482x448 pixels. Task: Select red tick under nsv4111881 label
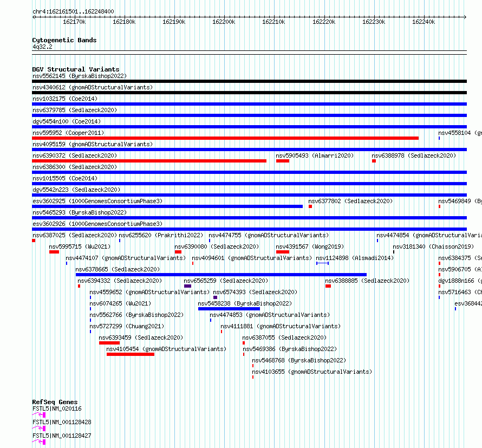[222, 332]
